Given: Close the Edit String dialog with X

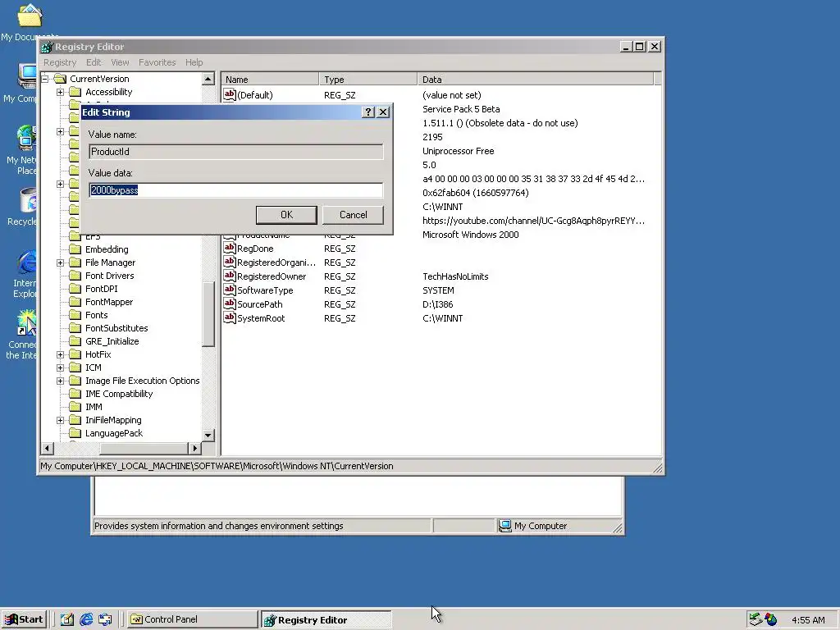Looking at the screenshot, I should click(383, 112).
